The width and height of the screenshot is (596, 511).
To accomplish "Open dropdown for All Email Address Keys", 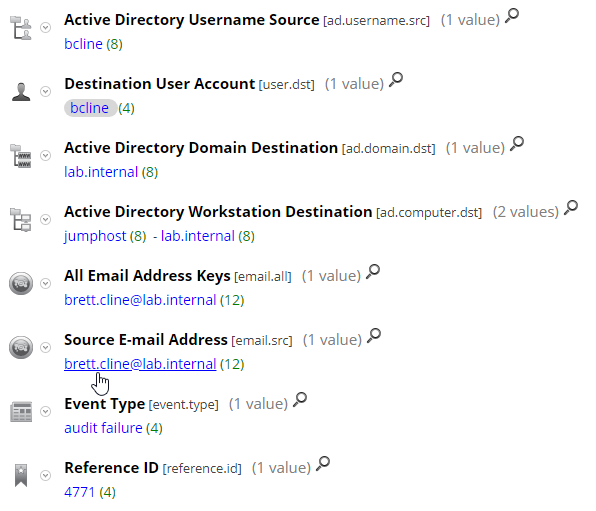I will (46, 283).
